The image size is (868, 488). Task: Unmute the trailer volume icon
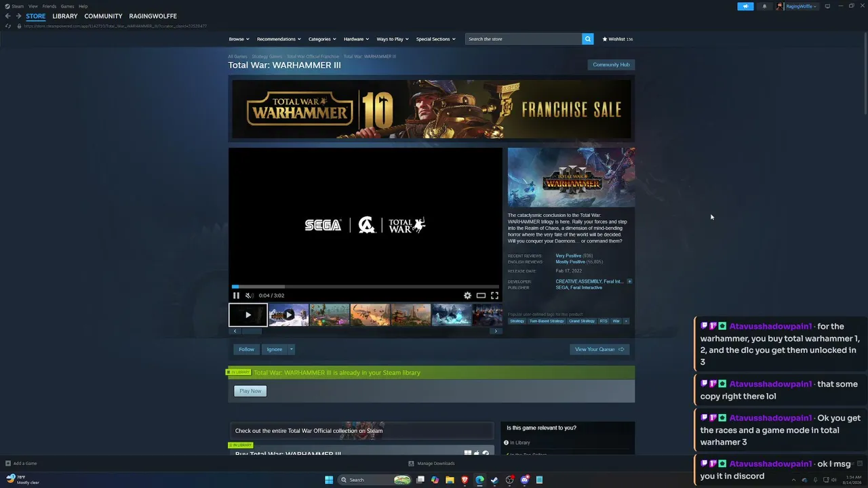pyautogui.click(x=249, y=296)
